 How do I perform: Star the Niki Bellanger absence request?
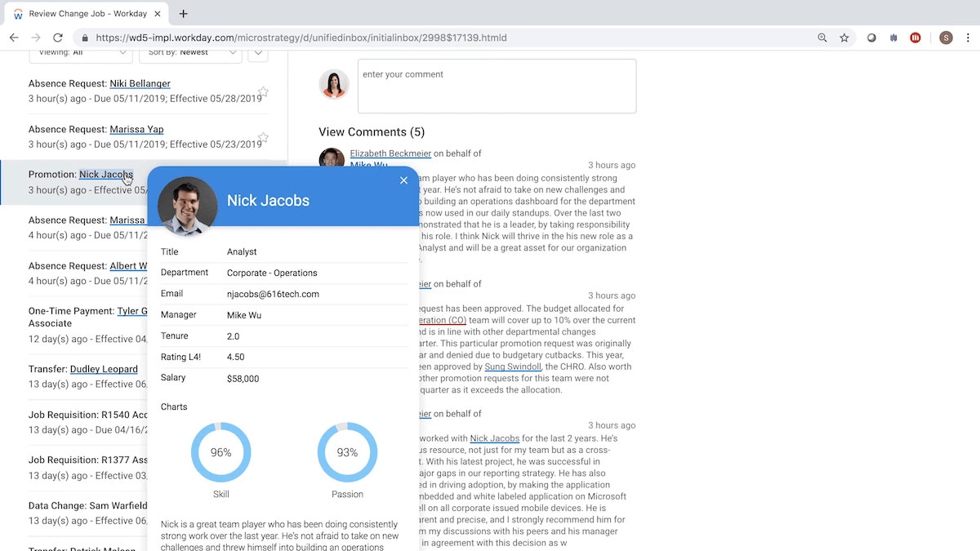point(263,92)
